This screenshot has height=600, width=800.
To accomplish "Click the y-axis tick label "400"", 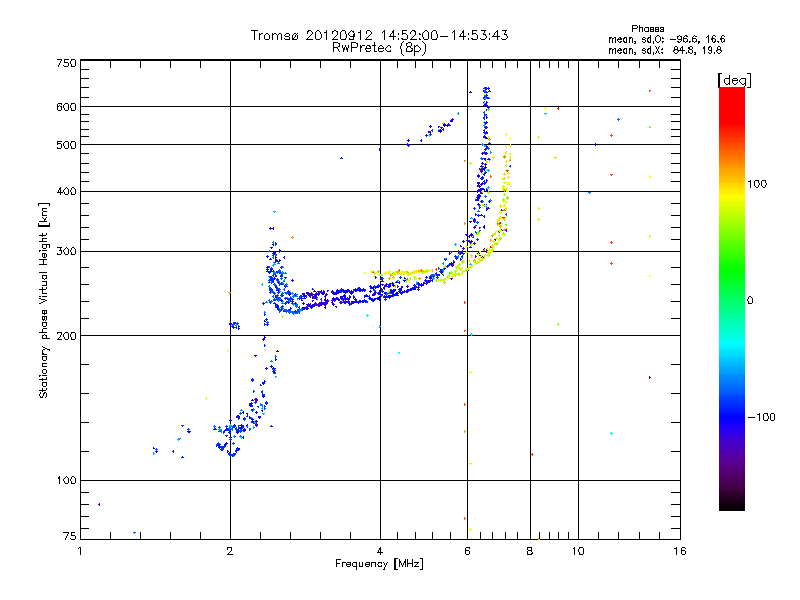I will [67, 192].
